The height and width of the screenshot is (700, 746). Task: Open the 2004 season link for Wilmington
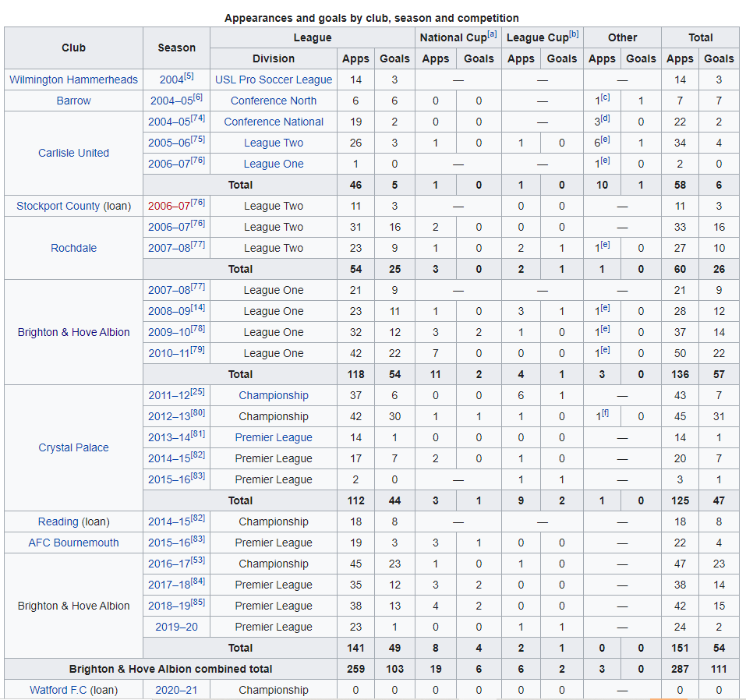(x=171, y=80)
